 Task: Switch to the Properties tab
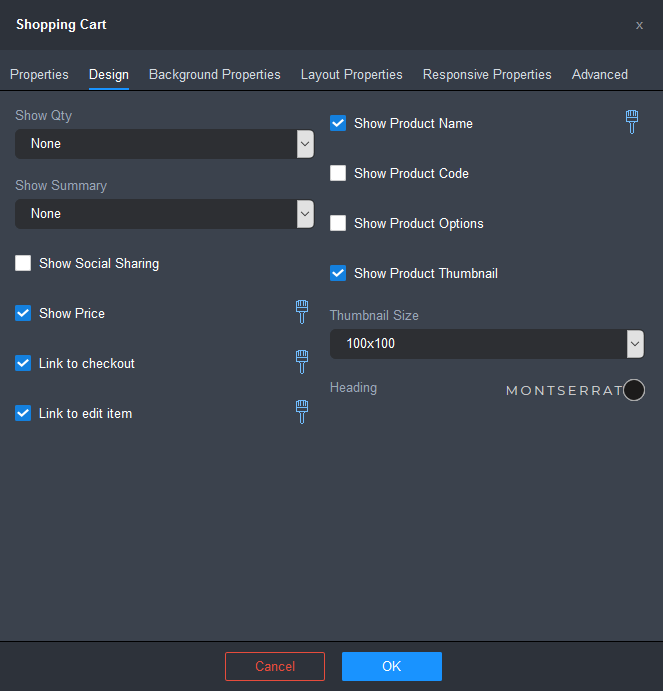tap(39, 74)
